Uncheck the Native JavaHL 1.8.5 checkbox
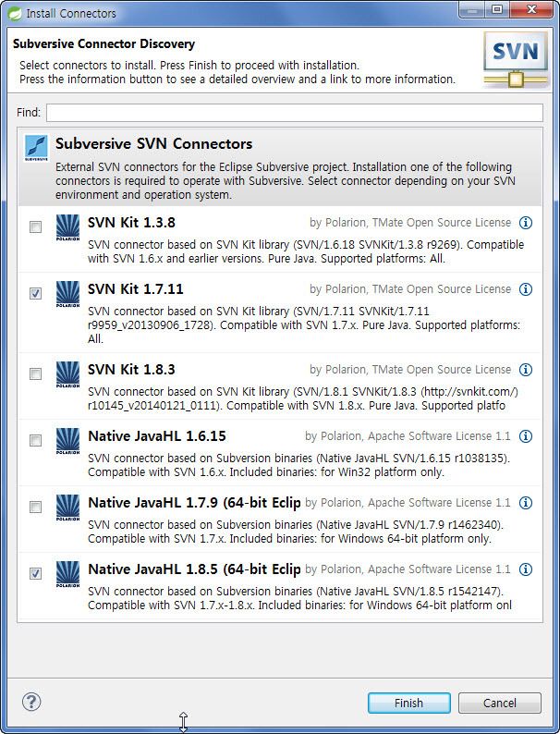Screen dimensions: 560x734 pos(35,573)
